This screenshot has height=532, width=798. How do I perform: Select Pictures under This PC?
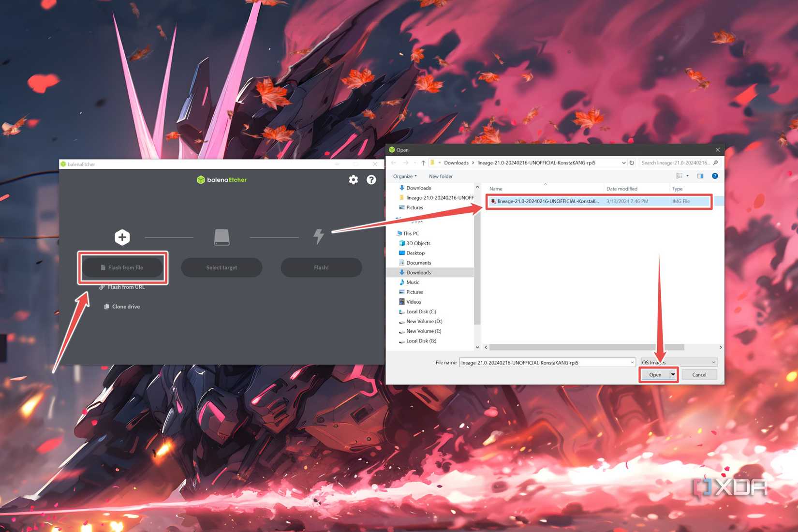[411, 292]
